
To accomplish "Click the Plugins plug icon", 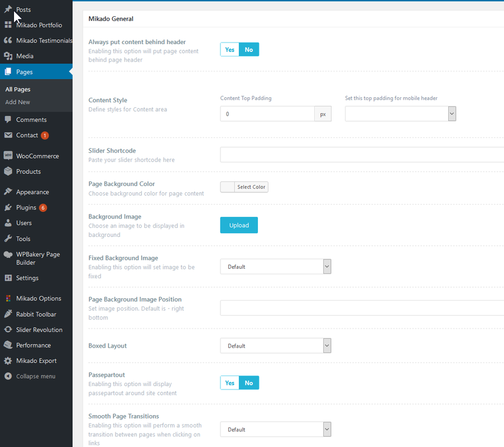I will coord(8,207).
